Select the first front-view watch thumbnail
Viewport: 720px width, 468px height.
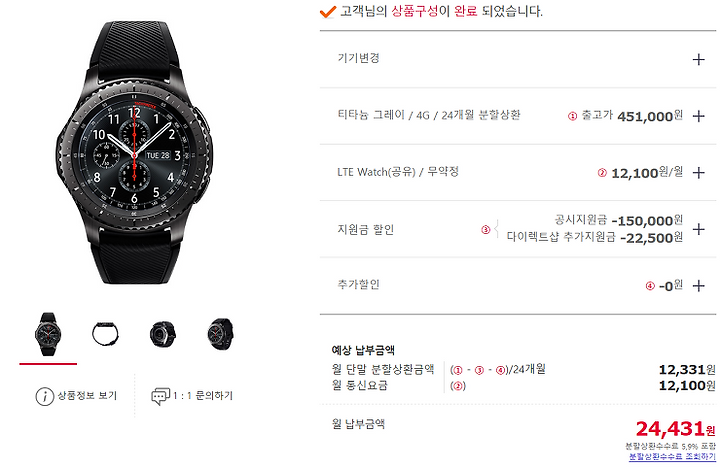48,334
